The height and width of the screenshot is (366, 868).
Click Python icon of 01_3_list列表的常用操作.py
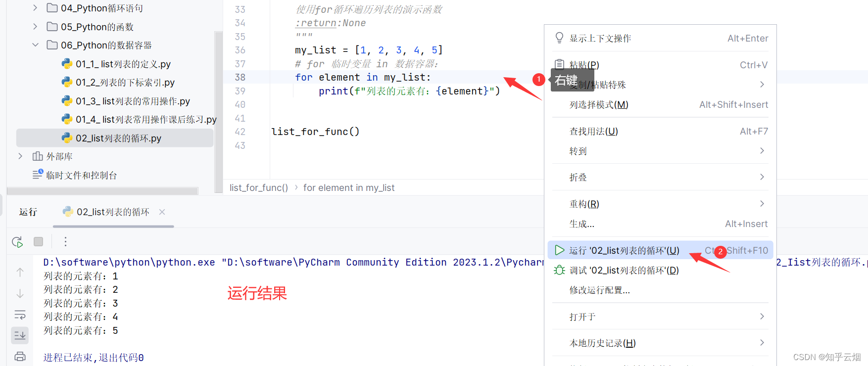click(x=67, y=101)
